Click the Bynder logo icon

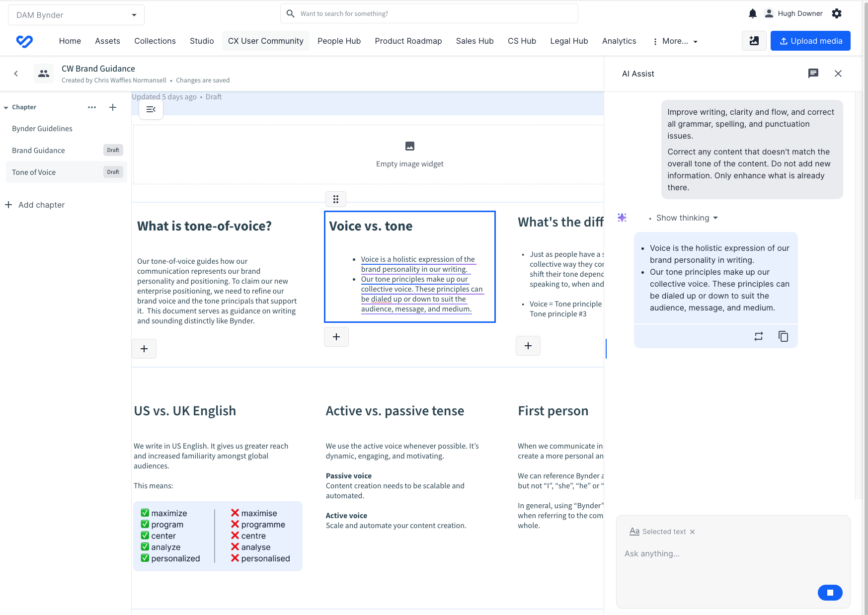24,41
